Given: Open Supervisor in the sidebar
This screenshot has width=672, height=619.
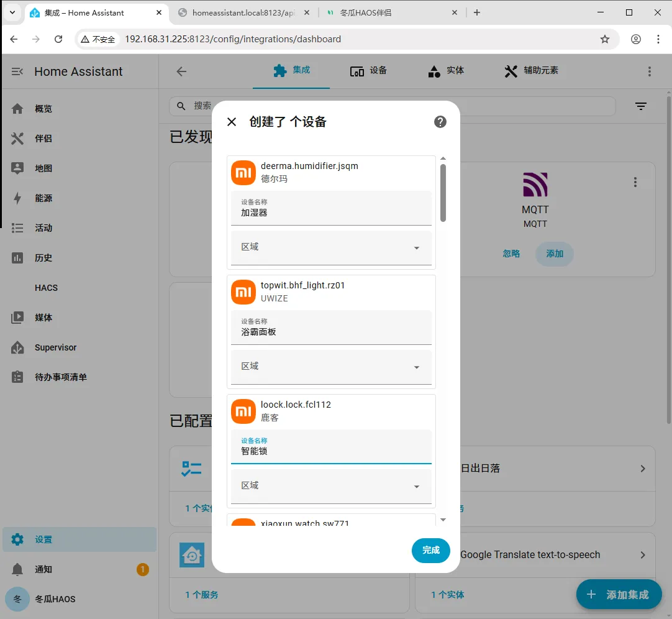Looking at the screenshot, I should (x=79, y=347).
